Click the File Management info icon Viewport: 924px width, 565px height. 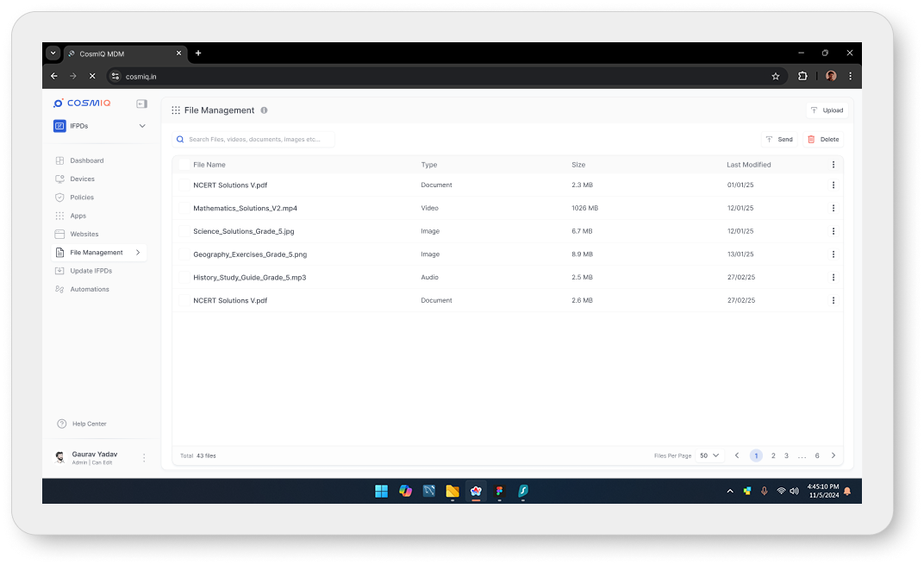click(264, 110)
